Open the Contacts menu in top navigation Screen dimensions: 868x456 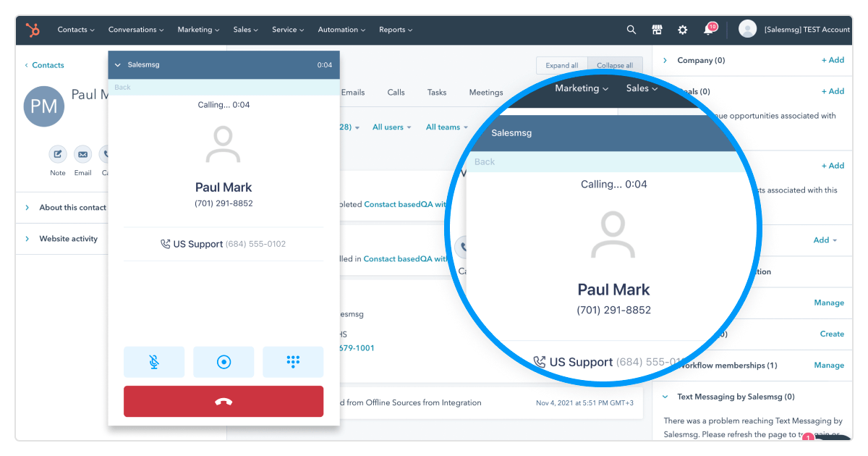77,30
